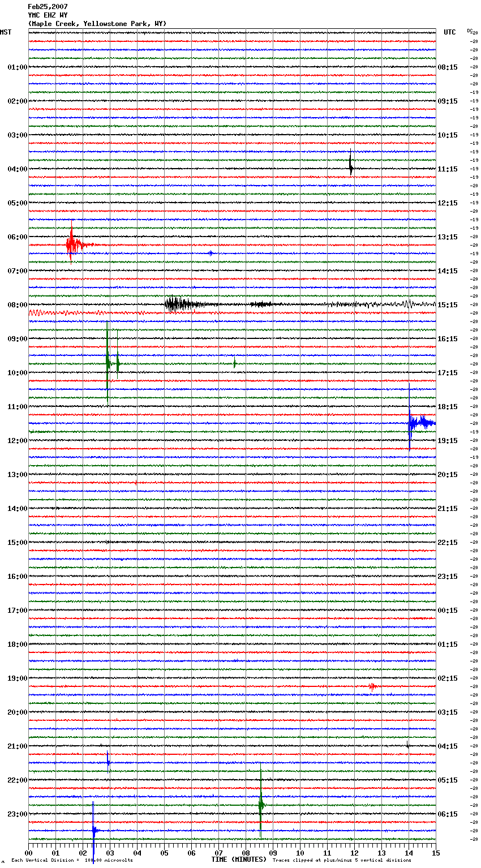Image resolution: width=481 pixels, height=868 pixels.
Task: Click the 10:00 MST time label
Action: point(17,373)
